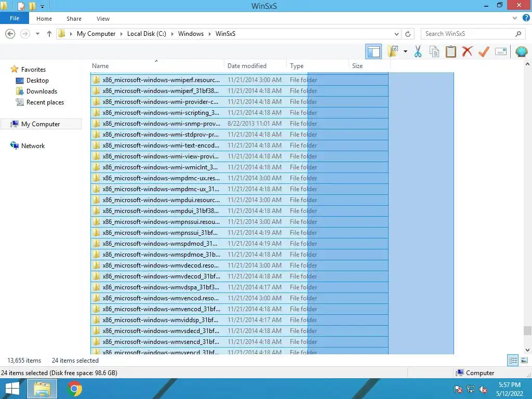Click File Explorer on the taskbar

tap(42, 389)
